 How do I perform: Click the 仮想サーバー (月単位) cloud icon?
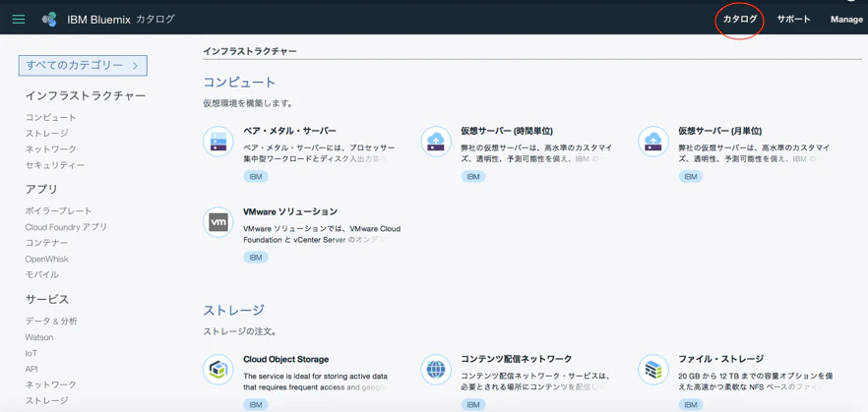coord(653,141)
